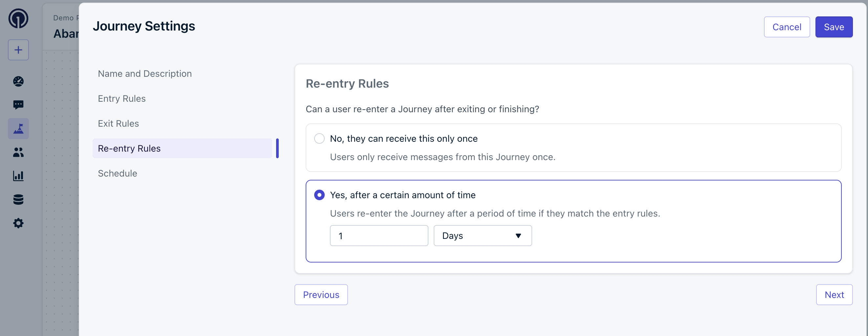This screenshot has width=868, height=336.
Task: Open the users people icon
Action: coord(18,152)
